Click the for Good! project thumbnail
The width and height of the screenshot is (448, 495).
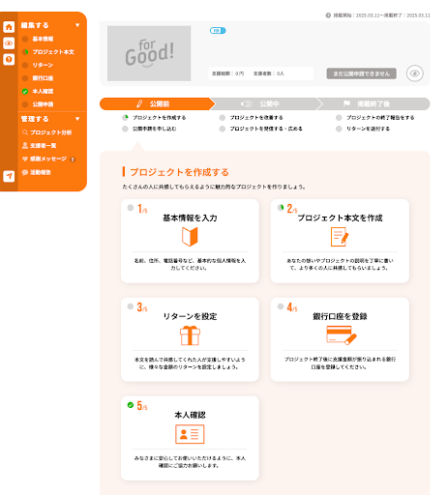pyautogui.click(x=149, y=53)
